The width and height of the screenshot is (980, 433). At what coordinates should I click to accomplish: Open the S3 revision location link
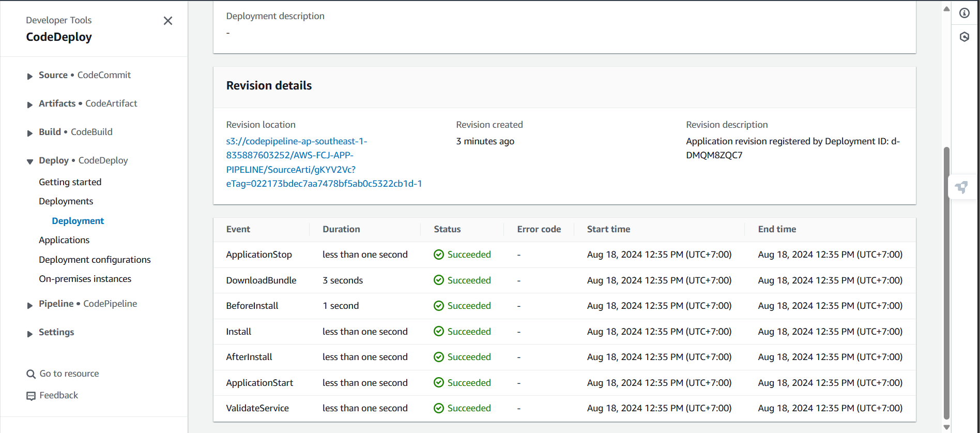[324, 162]
